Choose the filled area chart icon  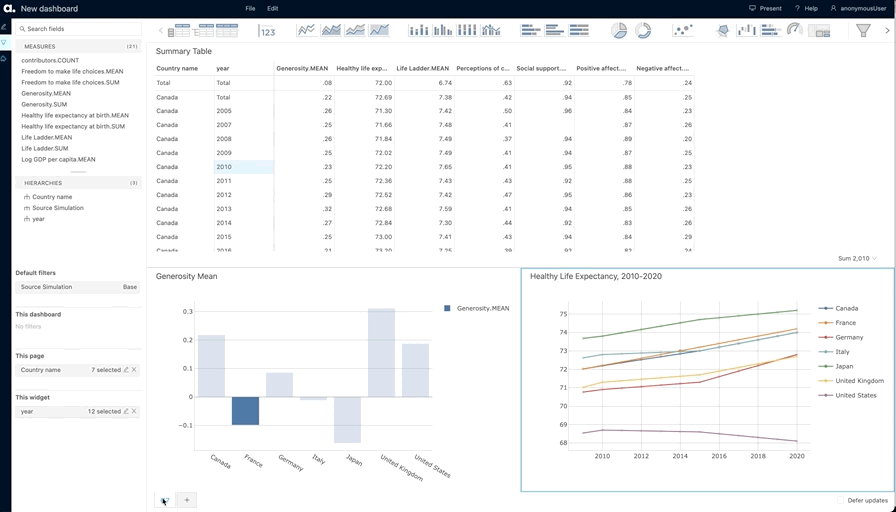point(379,30)
